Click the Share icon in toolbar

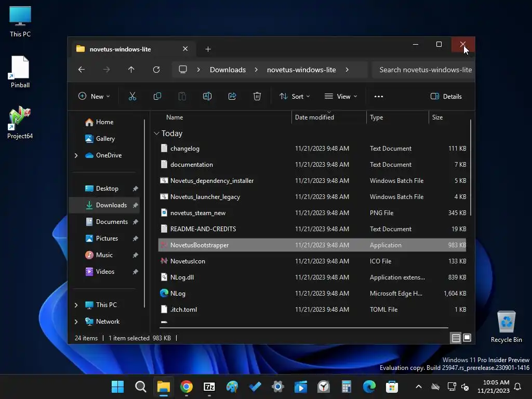232,96
